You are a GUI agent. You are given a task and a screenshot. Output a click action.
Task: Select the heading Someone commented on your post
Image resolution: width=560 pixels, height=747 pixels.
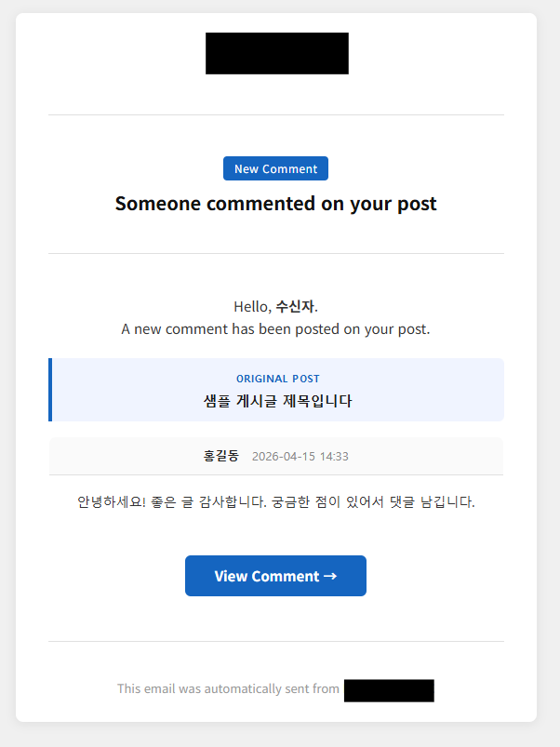click(x=275, y=204)
